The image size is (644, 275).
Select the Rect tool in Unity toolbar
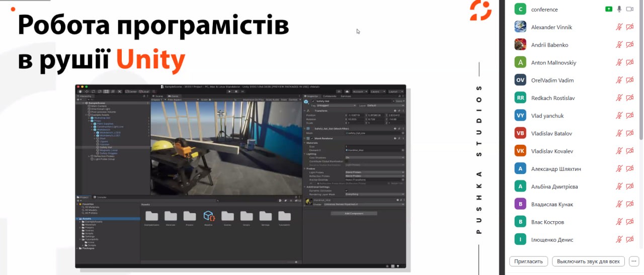tap(106, 91)
